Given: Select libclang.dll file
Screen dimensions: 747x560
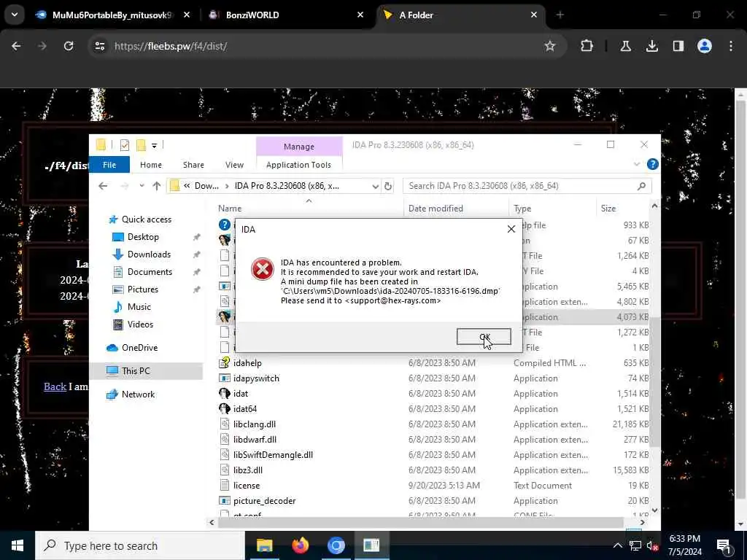Looking at the screenshot, I should tap(255, 424).
